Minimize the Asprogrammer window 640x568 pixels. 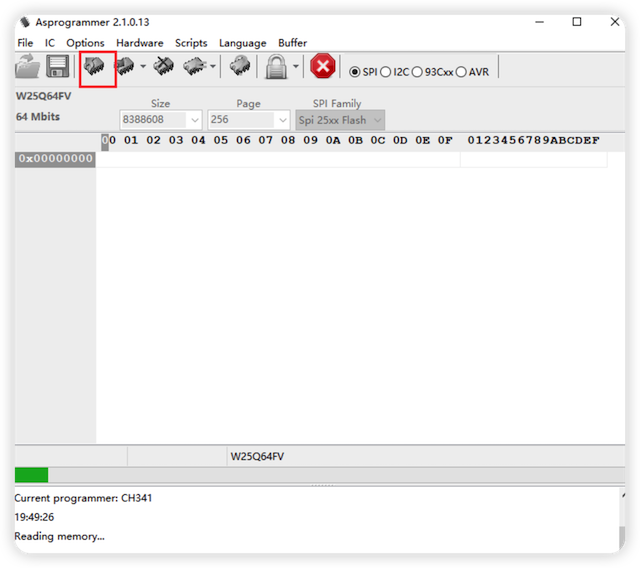[540, 22]
